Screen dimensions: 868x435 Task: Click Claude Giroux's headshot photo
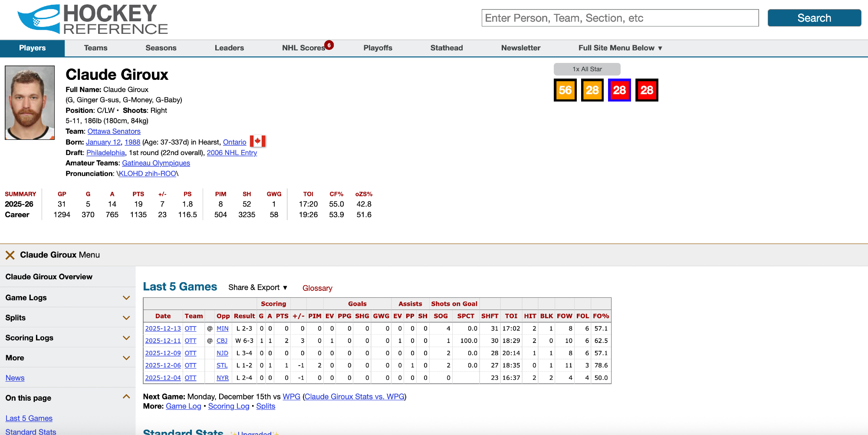30,102
